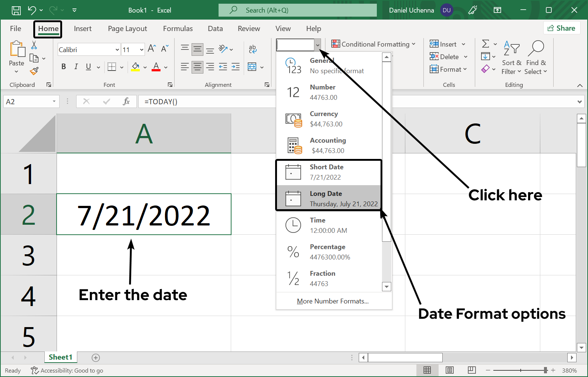Click the Share button
588x377 pixels.
tap(561, 28)
